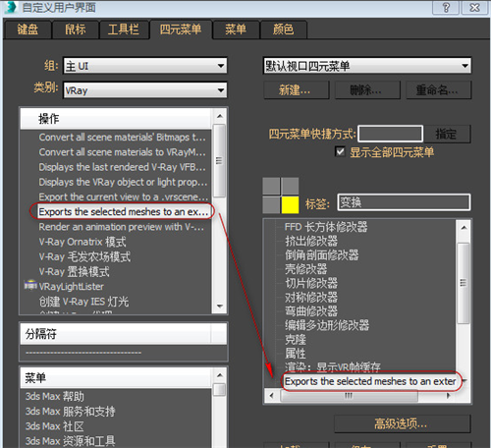Viewport: 491px width, 448px height.
Task: Select the top-right gray quad square
Action: (x=290, y=186)
